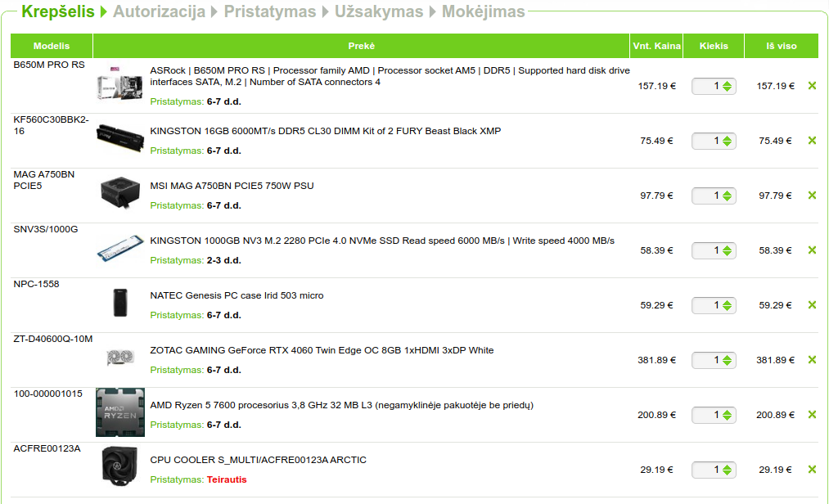
Task: Open CPU COOLER ARCTIC product link
Action: [258, 460]
